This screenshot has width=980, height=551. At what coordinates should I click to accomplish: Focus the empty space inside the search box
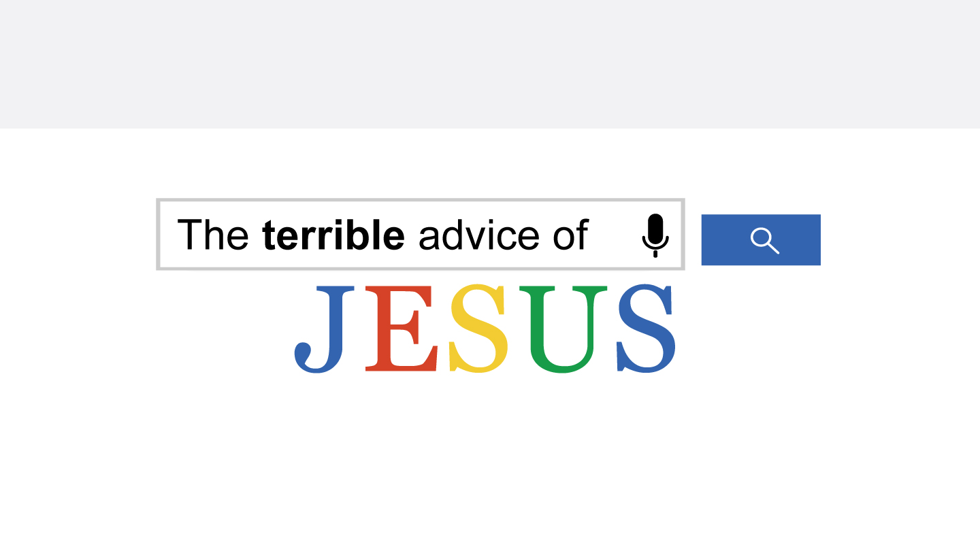614,235
